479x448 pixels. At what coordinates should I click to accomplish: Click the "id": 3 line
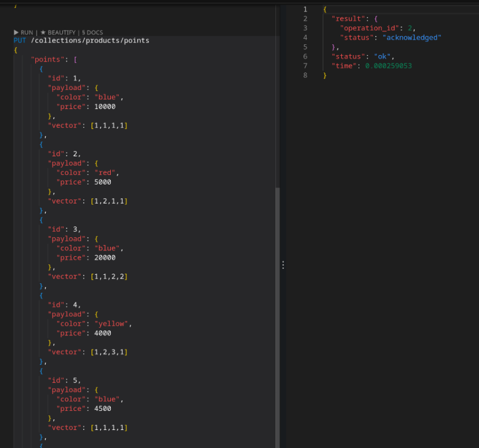pyautogui.click(x=63, y=229)
